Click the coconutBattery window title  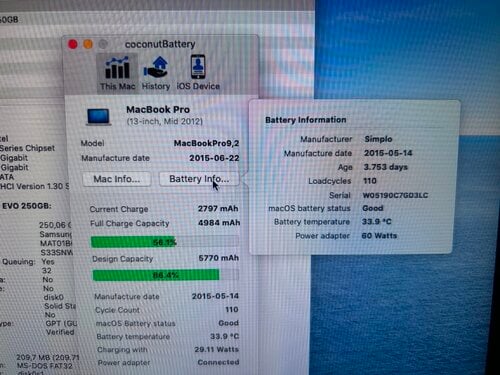point(160,44)
